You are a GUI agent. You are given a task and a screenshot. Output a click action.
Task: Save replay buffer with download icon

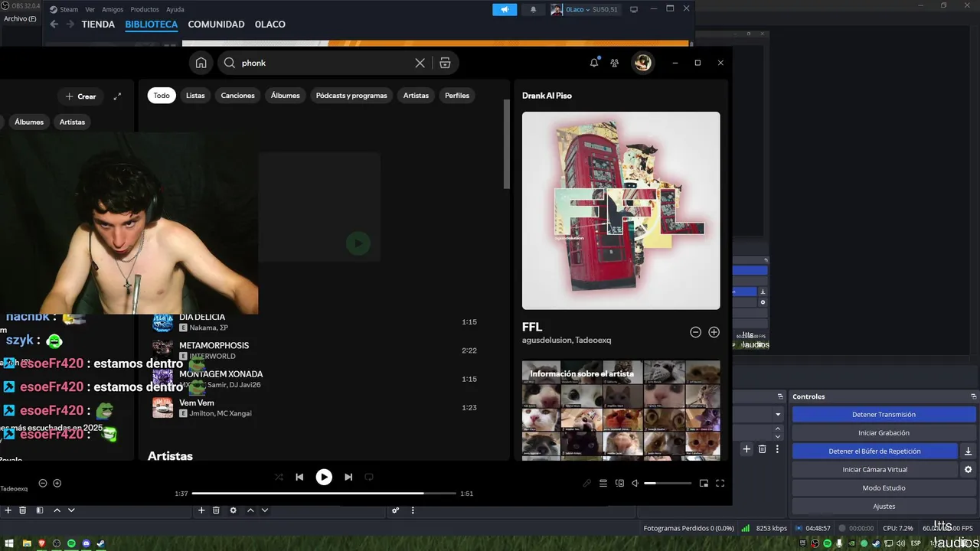point(968,452)
